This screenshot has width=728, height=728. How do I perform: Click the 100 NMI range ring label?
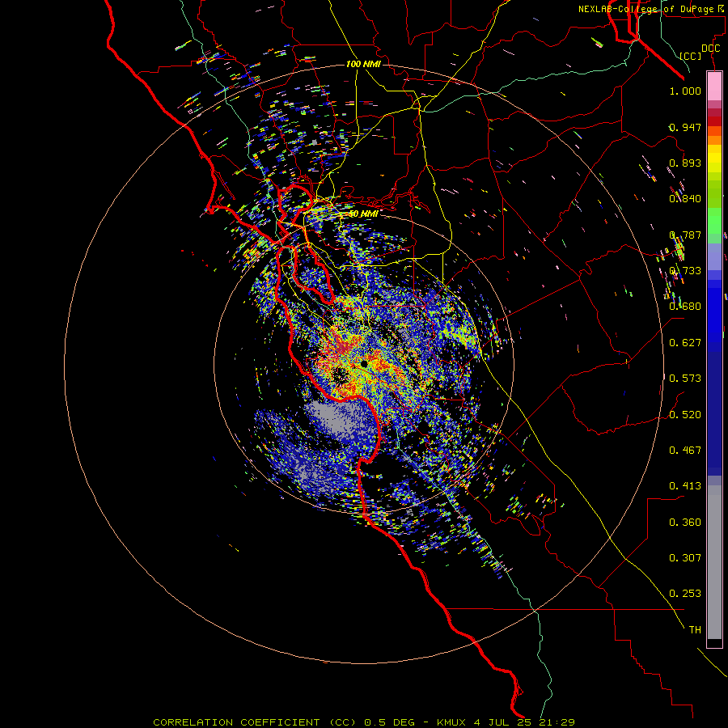(x=363, y=64)
